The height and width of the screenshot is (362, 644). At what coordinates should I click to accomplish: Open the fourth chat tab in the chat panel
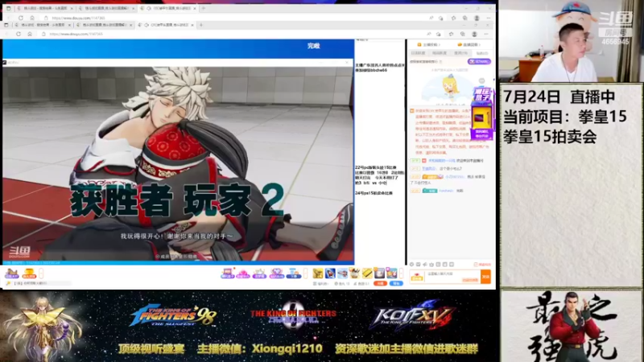pos(481,53)
